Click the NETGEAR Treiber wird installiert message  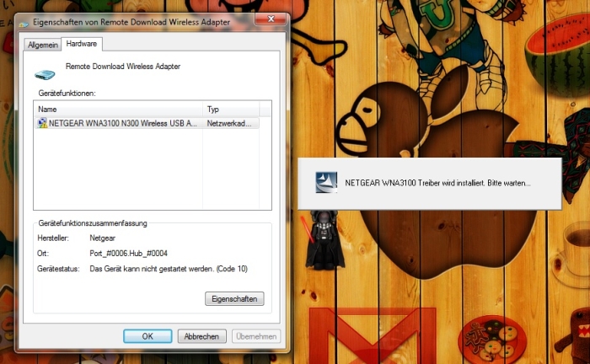437,183
